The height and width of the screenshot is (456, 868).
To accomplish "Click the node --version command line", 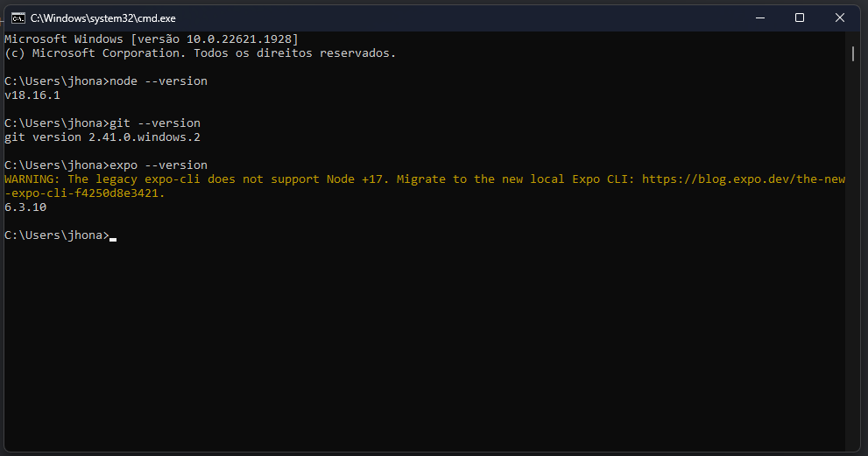I will pyautogui.click(x=106, y=81).
